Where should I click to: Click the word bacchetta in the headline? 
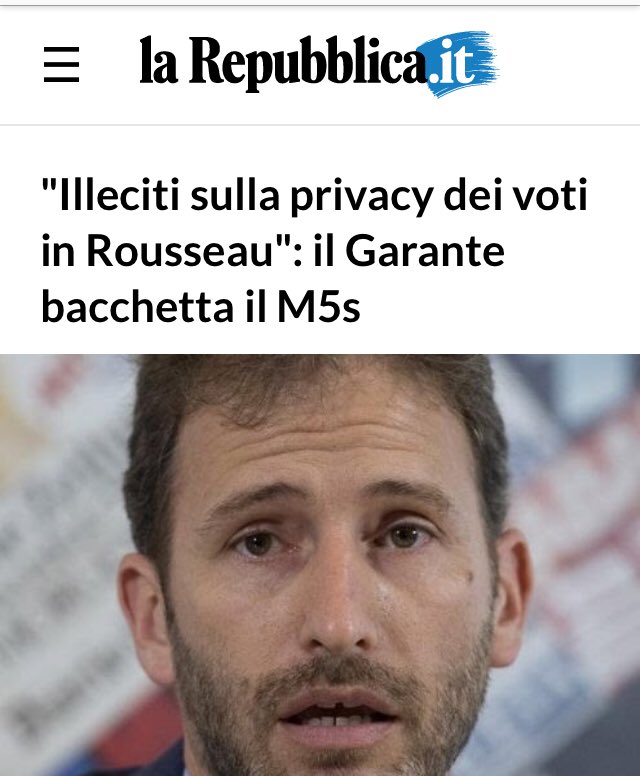coord(138,307)
